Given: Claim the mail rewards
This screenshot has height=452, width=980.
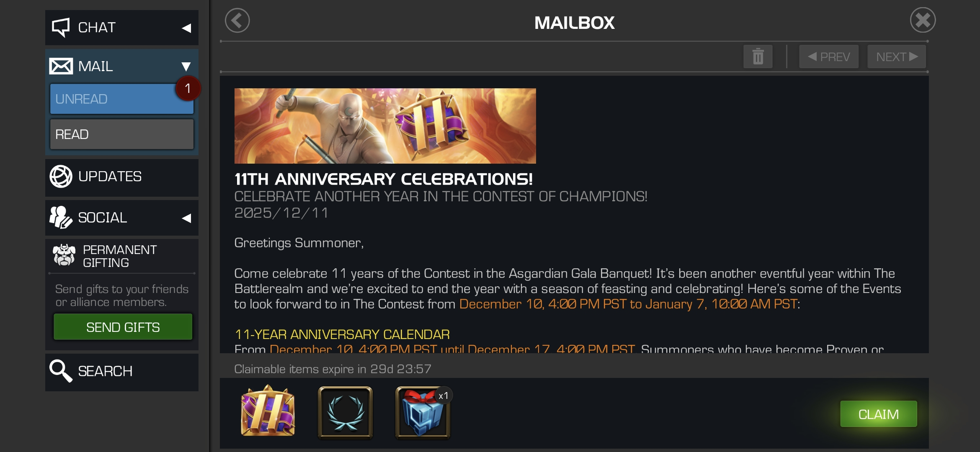Looking at the screenshot, I should 879,414.
